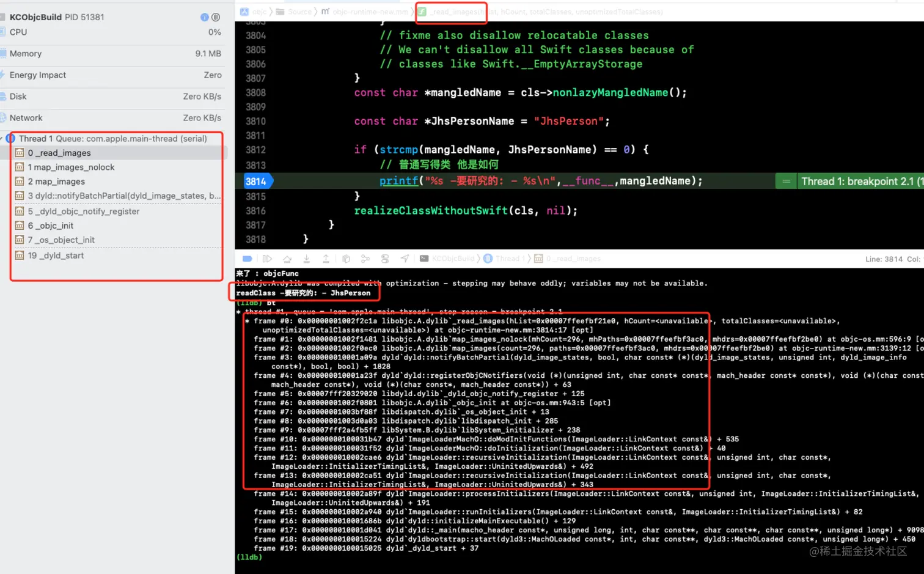
Task: Click frame icon of 7 _os_object_init row
Action: (20, 240)
